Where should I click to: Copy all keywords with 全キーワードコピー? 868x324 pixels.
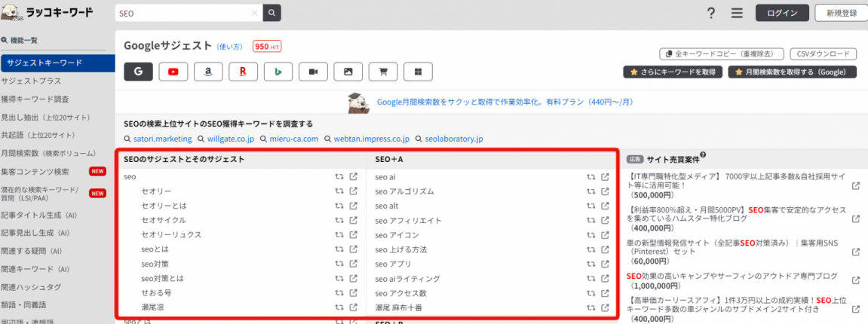point(721,54)
